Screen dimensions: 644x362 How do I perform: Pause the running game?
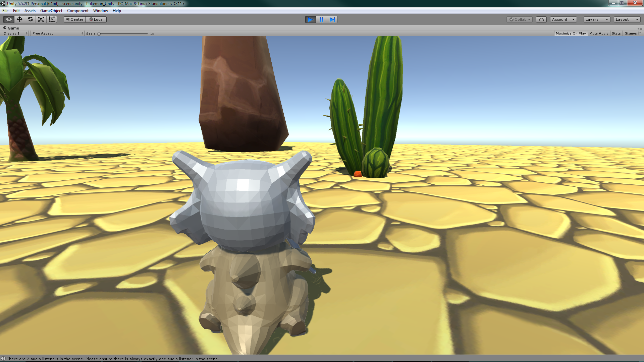click(321, 19)
